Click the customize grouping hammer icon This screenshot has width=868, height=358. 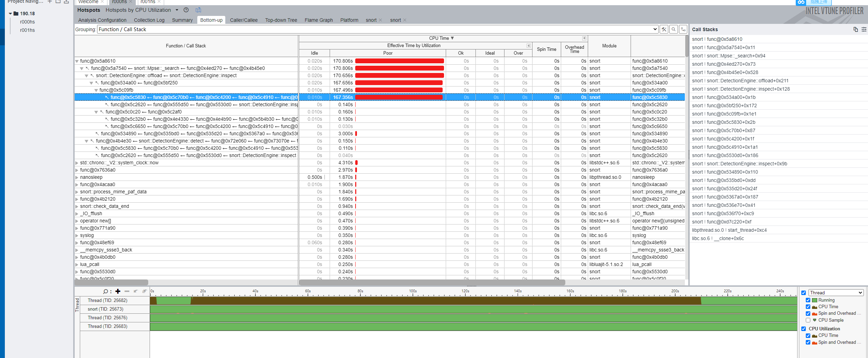coord(664,29)
